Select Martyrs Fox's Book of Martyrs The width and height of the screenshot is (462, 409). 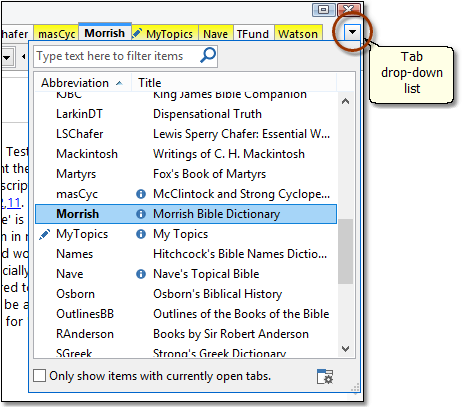point(186,174)
